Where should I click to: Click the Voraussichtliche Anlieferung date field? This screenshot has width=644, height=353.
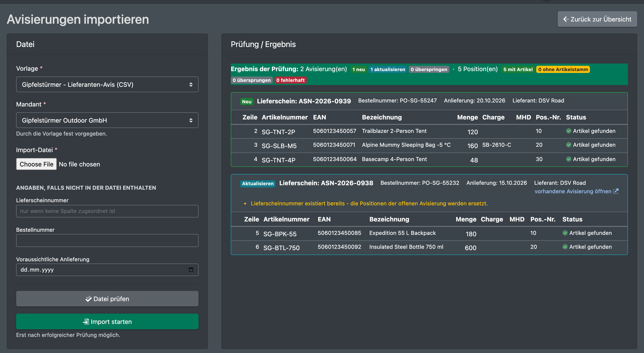pos(107,270)
